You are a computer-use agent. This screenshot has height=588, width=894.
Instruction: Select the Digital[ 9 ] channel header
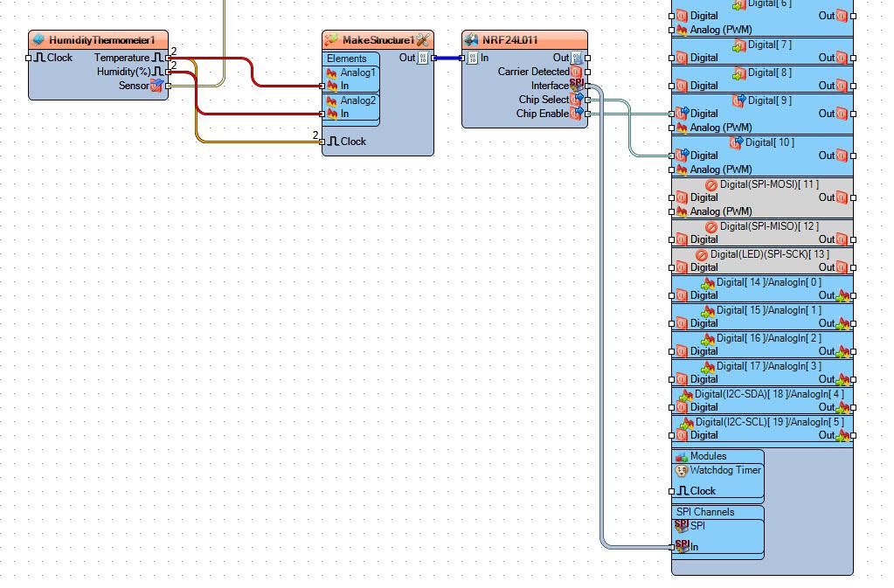[x=762, y=100]
